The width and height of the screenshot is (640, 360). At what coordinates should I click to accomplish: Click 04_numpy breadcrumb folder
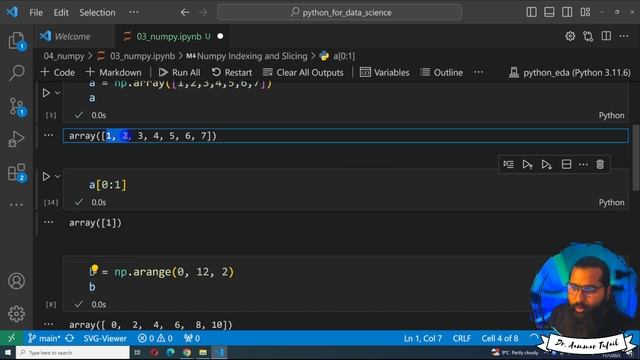point(64,56)
